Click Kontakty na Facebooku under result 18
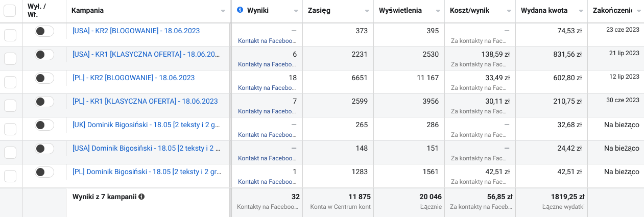The image size is (644, 217). pos(267,88)
